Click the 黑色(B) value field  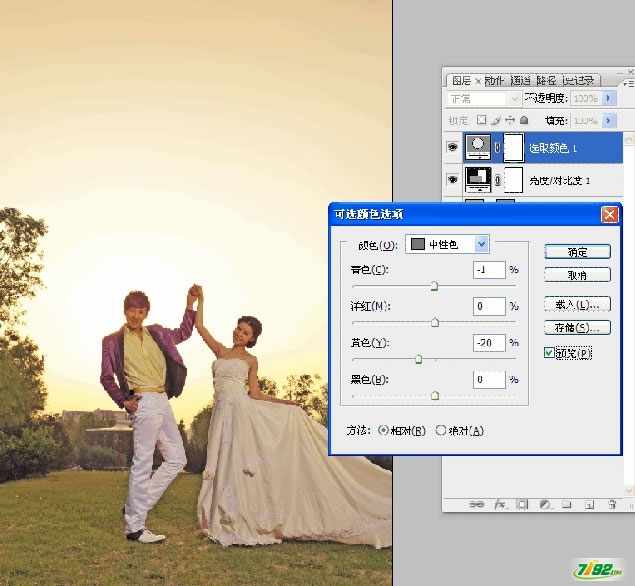pyautogui.click(x=489, y=379)
